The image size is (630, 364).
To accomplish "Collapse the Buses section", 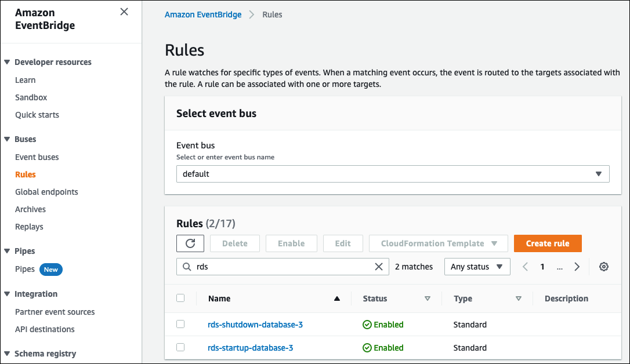I will pos(6,139).
